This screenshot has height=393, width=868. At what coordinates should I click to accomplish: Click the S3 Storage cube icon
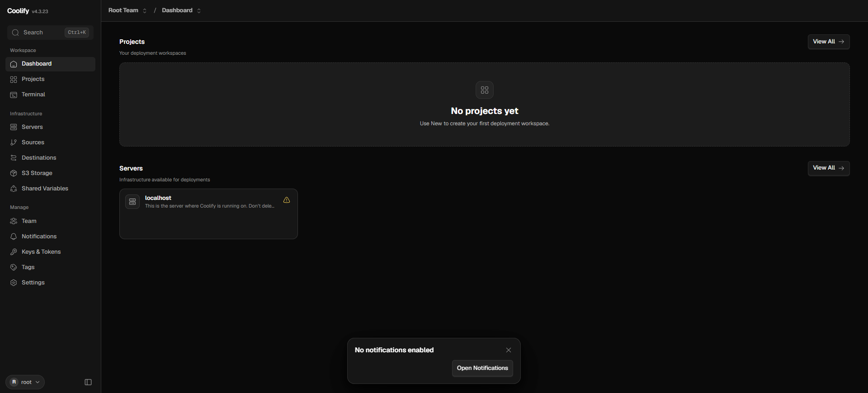(14, 174)
